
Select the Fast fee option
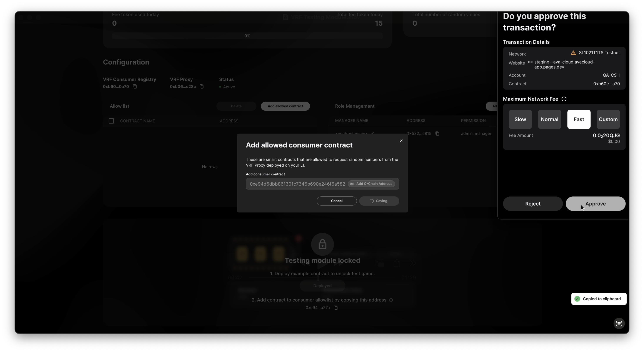(579, 119)
